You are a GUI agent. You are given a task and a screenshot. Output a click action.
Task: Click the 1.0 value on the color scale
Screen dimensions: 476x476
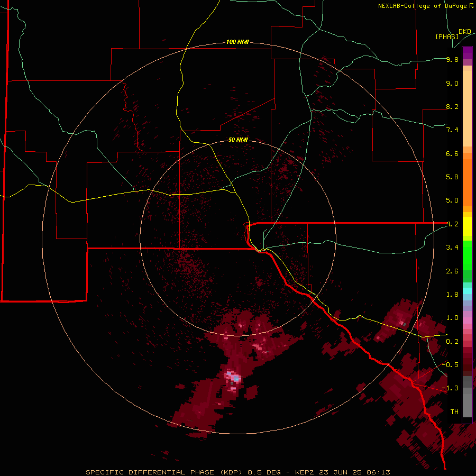[x=452, y=318]
